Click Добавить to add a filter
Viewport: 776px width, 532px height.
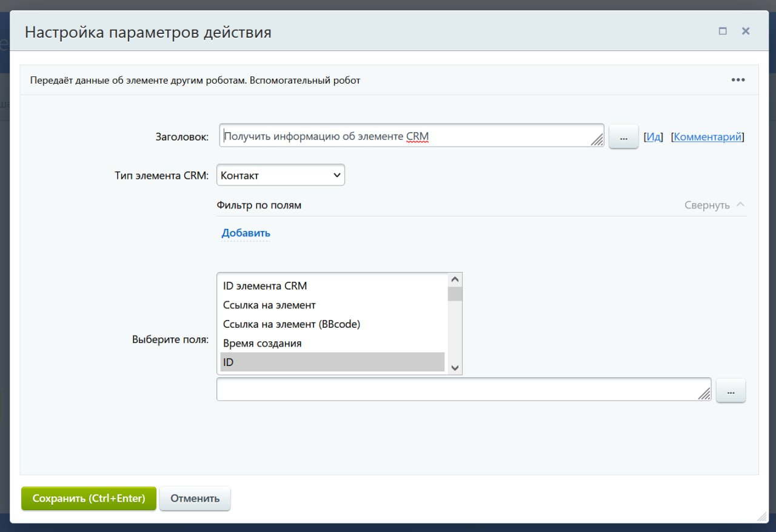coord(246,233)
